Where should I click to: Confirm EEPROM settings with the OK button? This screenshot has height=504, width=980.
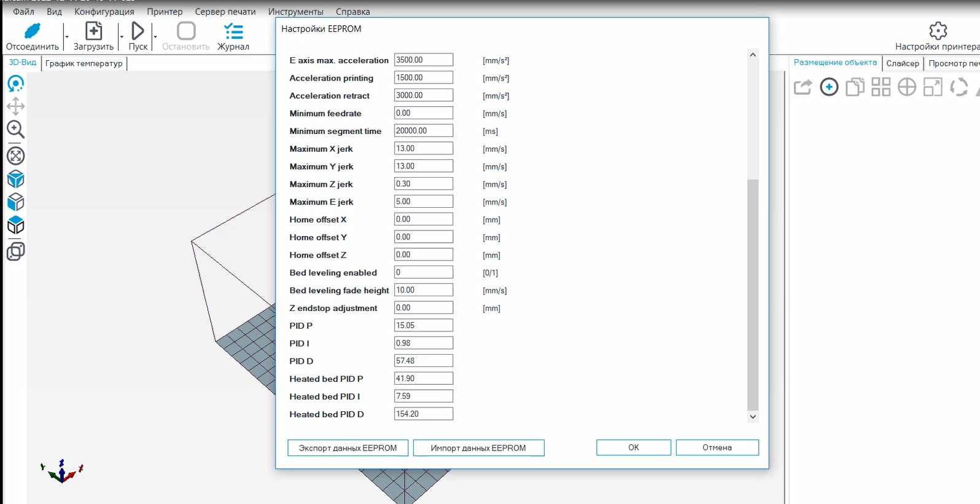point(633,447)
